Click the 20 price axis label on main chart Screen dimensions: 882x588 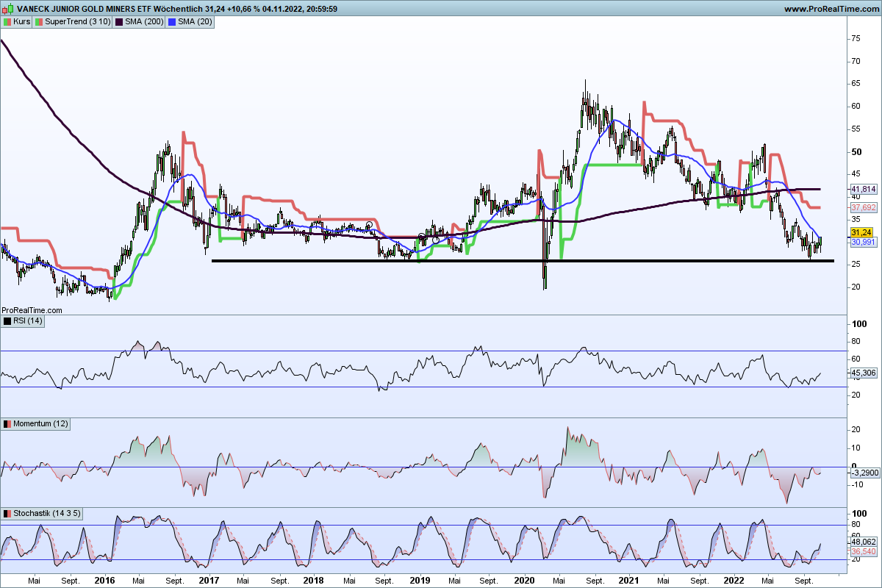pos(856,287)
